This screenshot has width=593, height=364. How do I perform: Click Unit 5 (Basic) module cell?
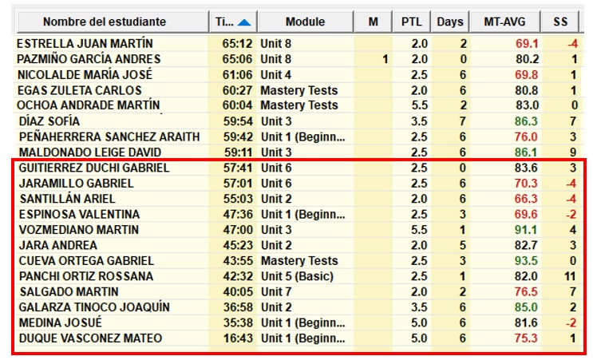click(x=302, y=276)
